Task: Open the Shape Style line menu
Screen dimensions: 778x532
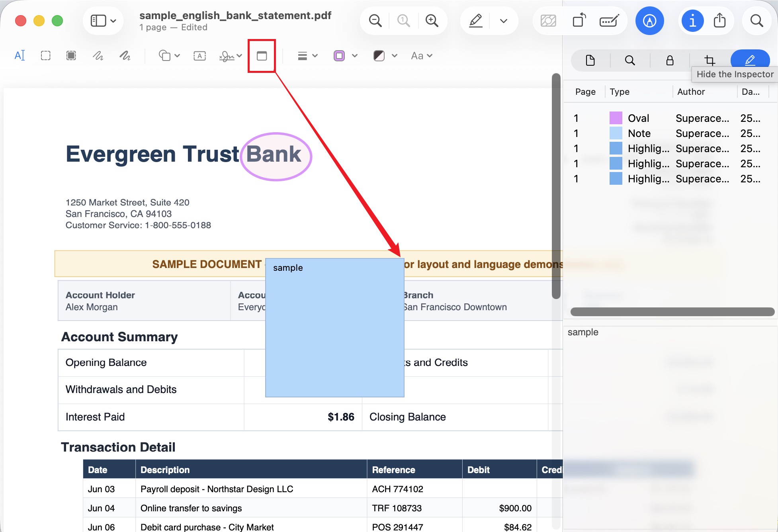Action: coord(307,56)
